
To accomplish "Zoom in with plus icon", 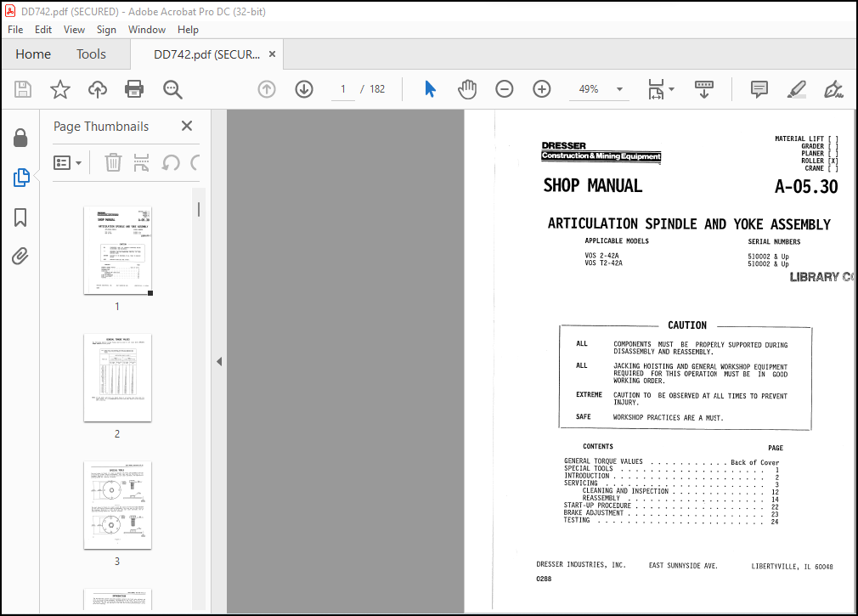I will [x=542, y=89].
